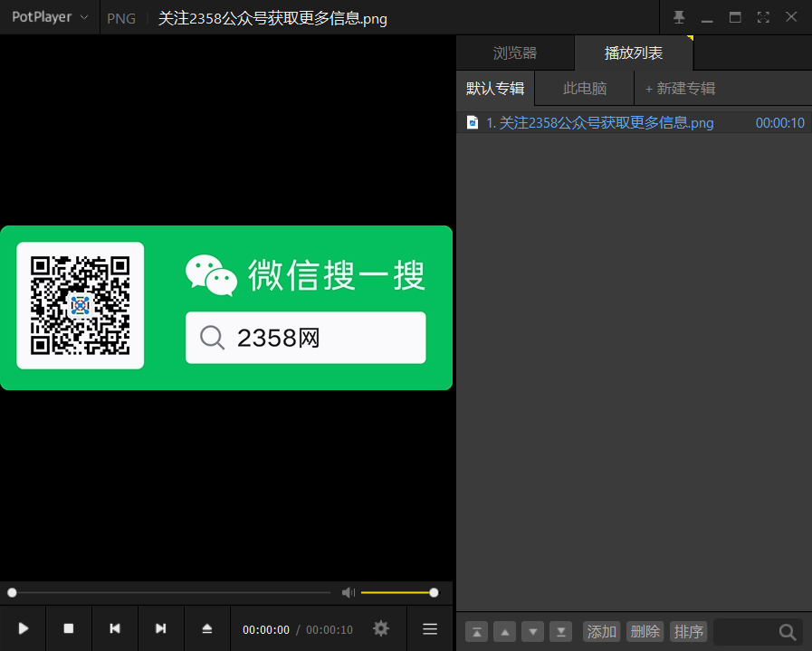Image resolution: width=812 pixels, height=651 pixels.
Task: Click 添加 to add playlist items
Action: coord(600,631)
